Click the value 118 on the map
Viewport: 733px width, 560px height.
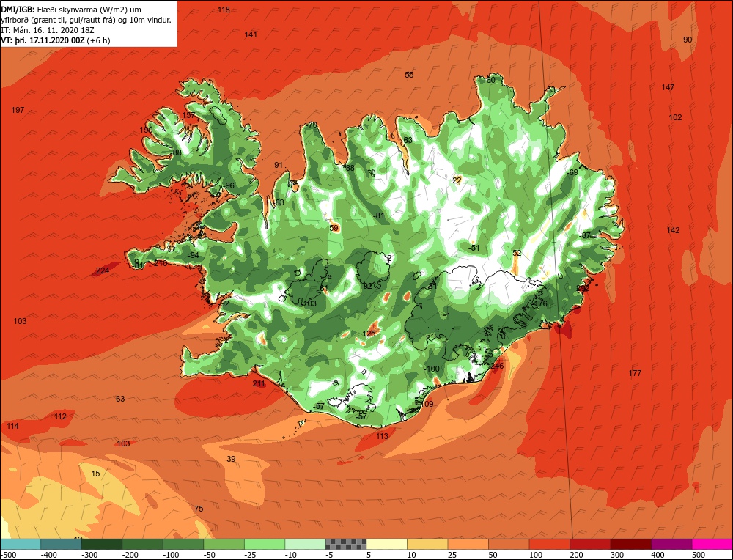point(224,10)
